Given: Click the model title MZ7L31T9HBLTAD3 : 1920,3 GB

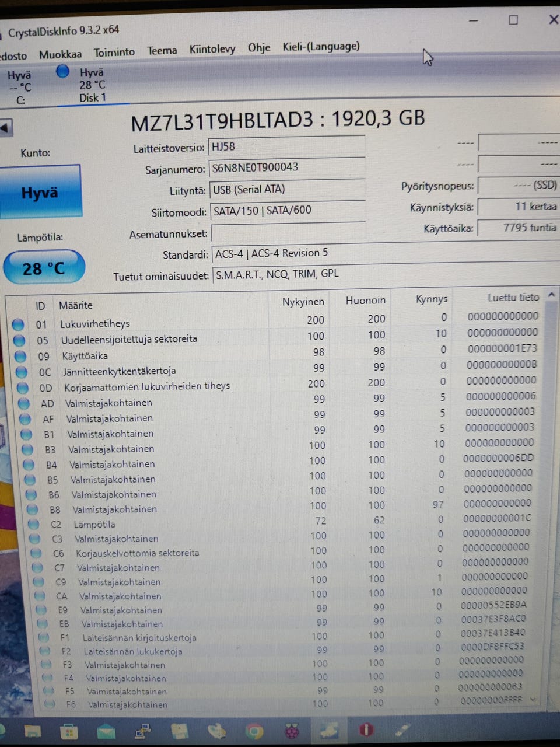Looking at the screenshot, I should [278, 120].
